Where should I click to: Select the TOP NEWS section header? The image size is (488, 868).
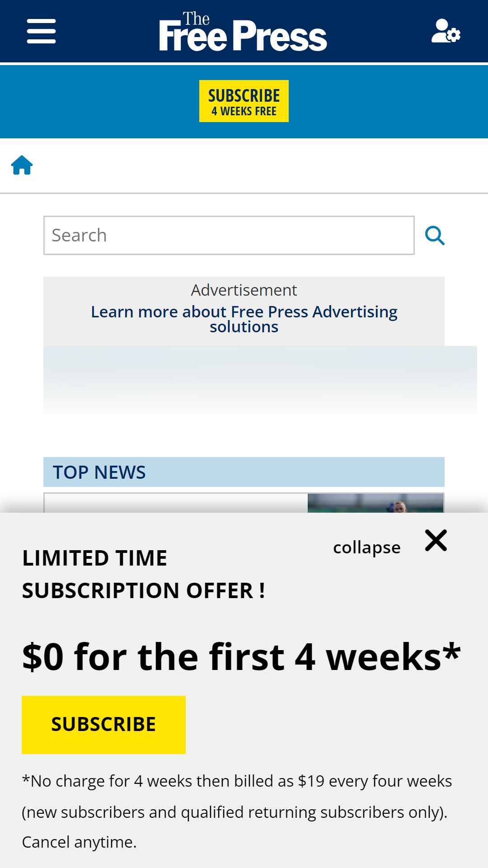(244, 472)
